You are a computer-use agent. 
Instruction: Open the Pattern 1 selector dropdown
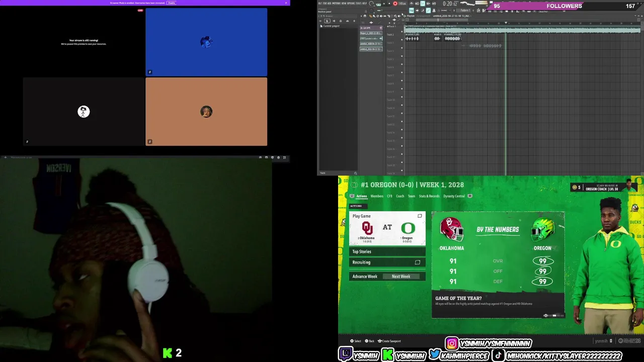coord(465,11)
